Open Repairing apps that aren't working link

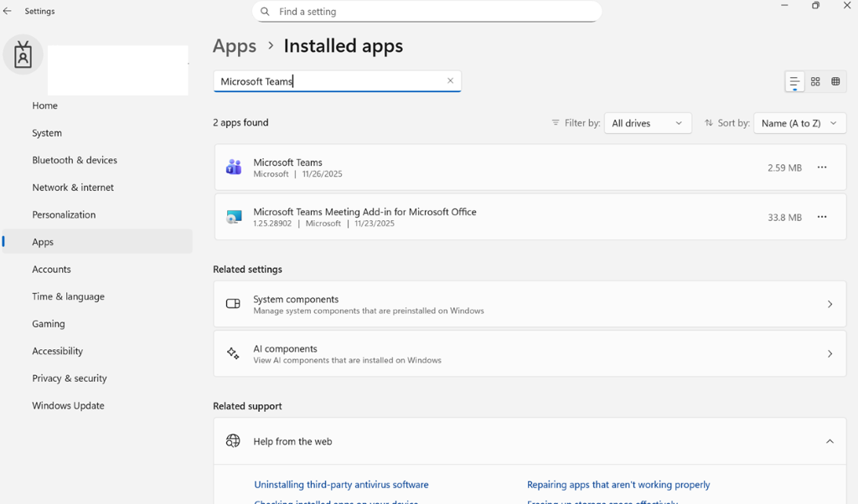click(618, 485)
